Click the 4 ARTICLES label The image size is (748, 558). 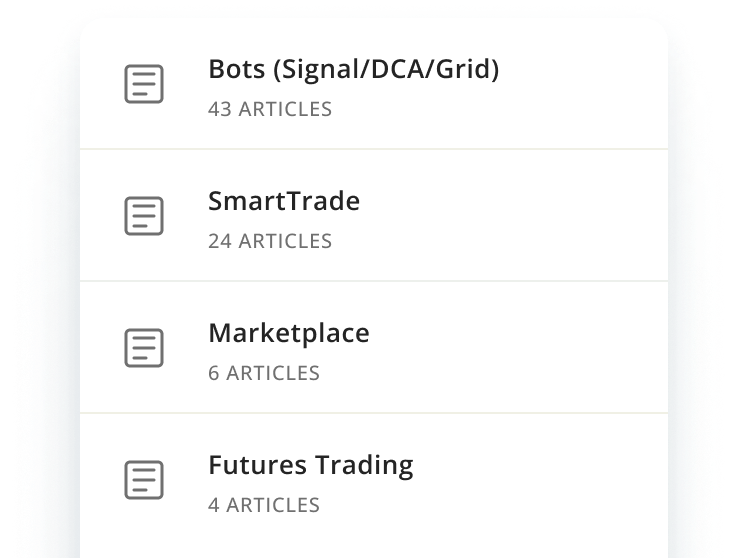264,506
